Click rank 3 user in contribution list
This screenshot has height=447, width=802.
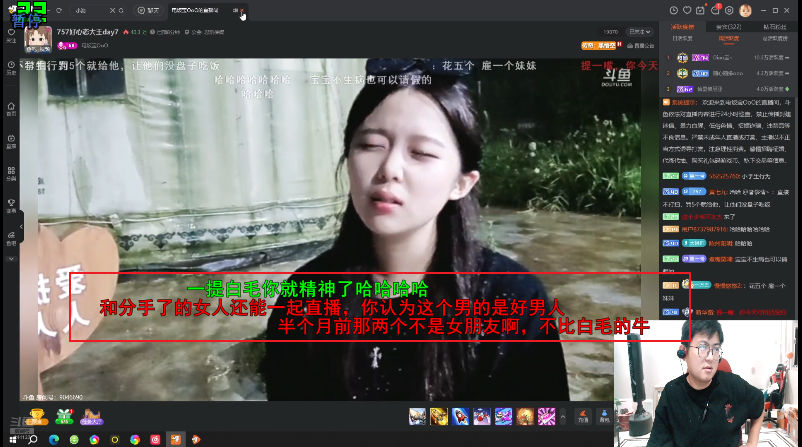click(728, 89)
